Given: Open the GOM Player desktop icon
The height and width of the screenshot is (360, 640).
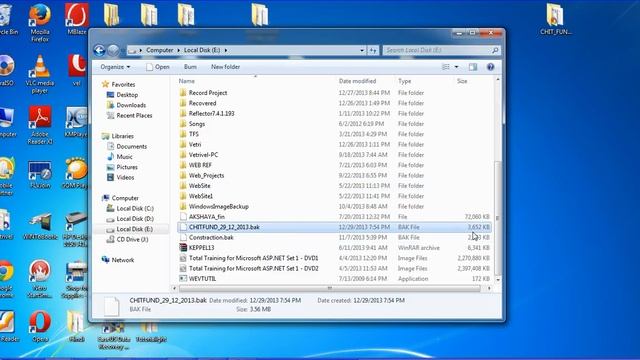Looking at the screenshot, I should (76, 173).
